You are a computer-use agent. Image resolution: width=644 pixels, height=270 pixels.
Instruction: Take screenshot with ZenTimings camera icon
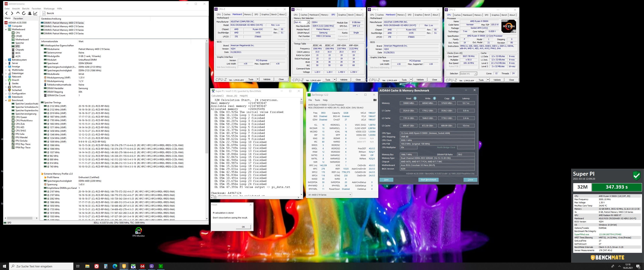point(375,100)
